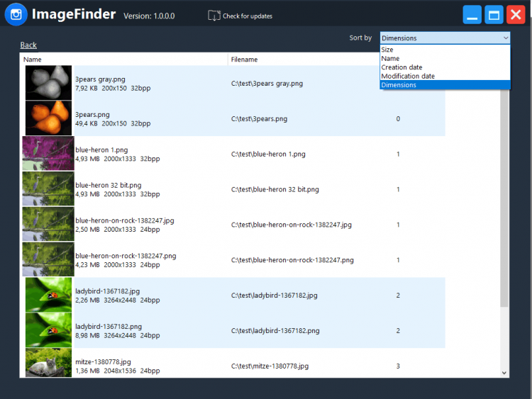The width and height of the screenshot is (532, 399).
Task: Click the ImageFinder camera logo icon
Action: [16, 15]
